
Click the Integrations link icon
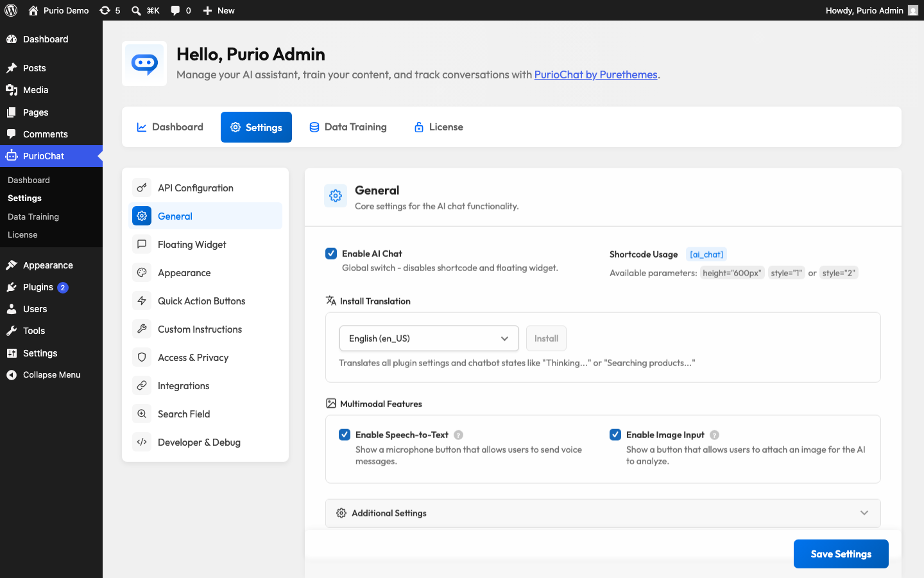coord(142,385)
